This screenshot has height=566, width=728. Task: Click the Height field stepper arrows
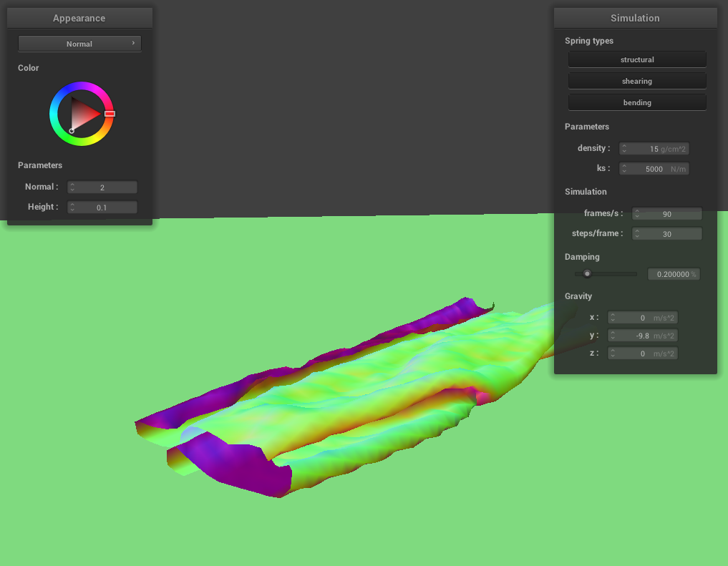pos(72,207)
